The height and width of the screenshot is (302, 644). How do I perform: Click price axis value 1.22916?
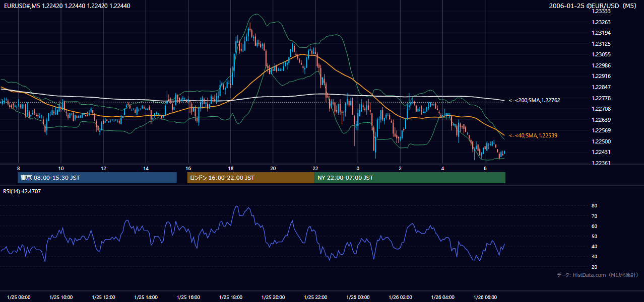pyautogui.click(x=601, y=76)
